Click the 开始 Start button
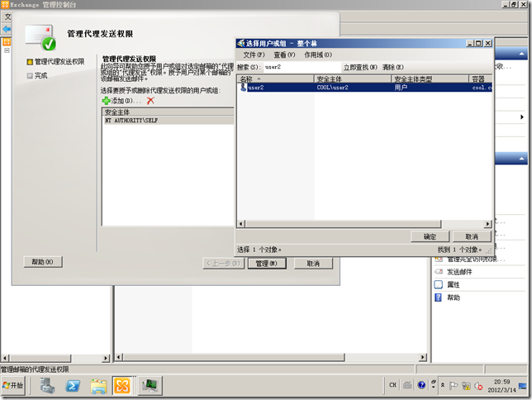Screen dimensions: 532x400 click(x=14, y=385)
